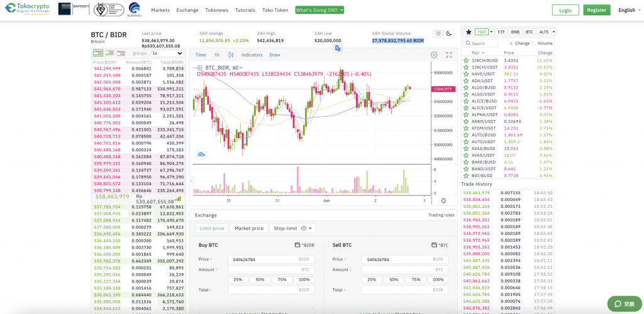This screenshot has height=314, width=644.
Task: Open chart Draw tools
Action: tap(275, 55)
